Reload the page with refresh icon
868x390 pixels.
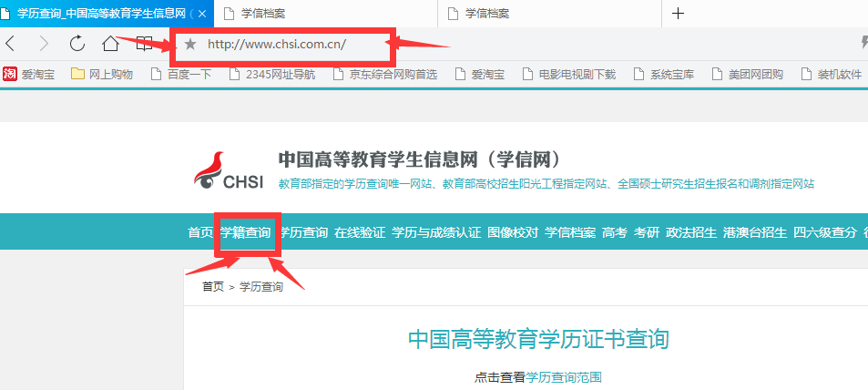[x=77, y=43]
